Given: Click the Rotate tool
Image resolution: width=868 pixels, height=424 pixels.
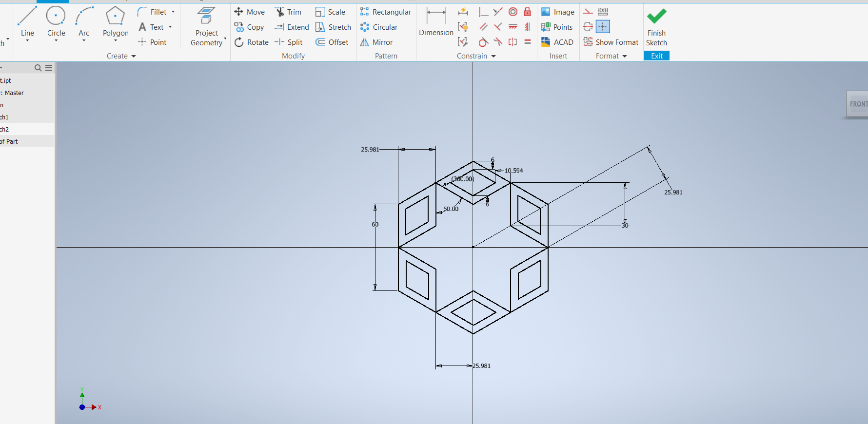Looking at the screenshot, I should (x=252, y=42).
